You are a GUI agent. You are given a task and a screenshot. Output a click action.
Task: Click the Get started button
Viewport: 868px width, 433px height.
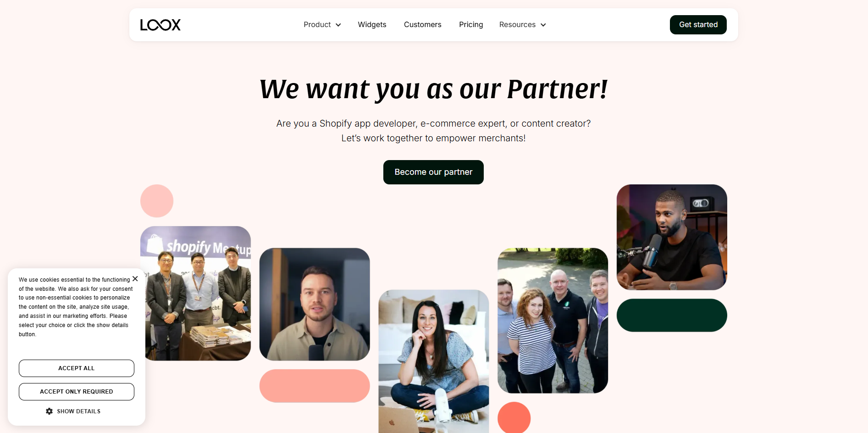tap(698, 25)
